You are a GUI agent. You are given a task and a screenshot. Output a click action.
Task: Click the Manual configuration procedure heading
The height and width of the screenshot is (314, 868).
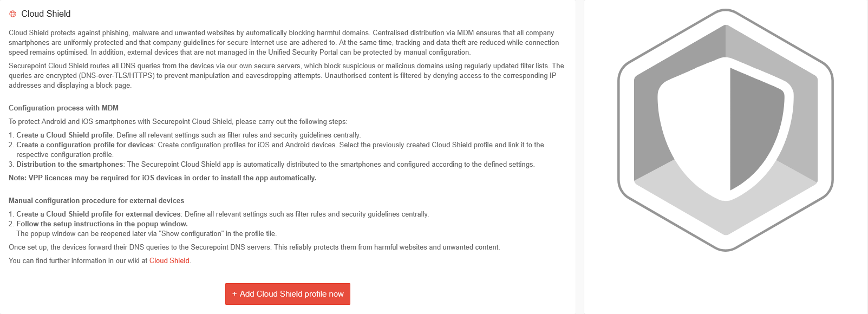(x=96, y=201)
